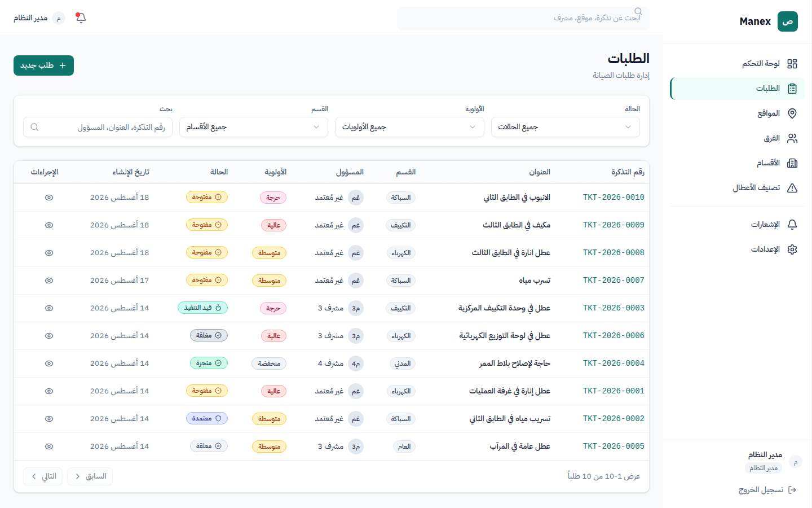Open الفرق in the sidebar
This screenshot has height=508, width=812.
(x=737, y=138)
